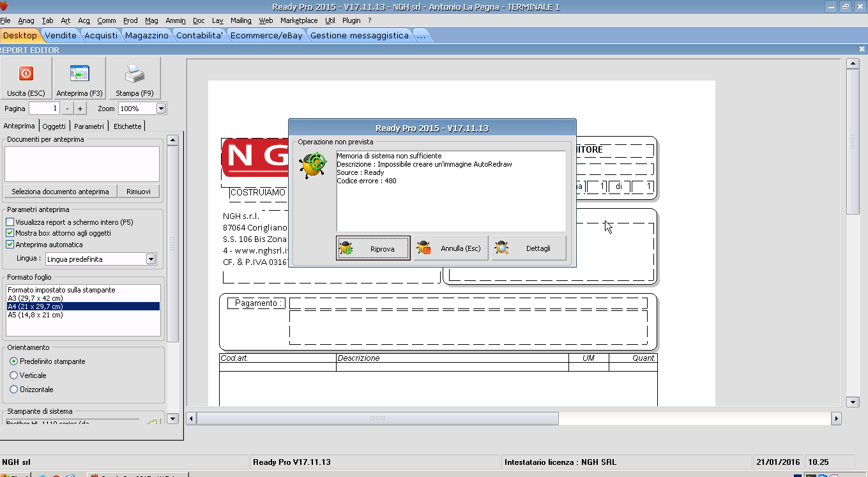Click 'Codice errore : 480' text

[x=367, y=181]
